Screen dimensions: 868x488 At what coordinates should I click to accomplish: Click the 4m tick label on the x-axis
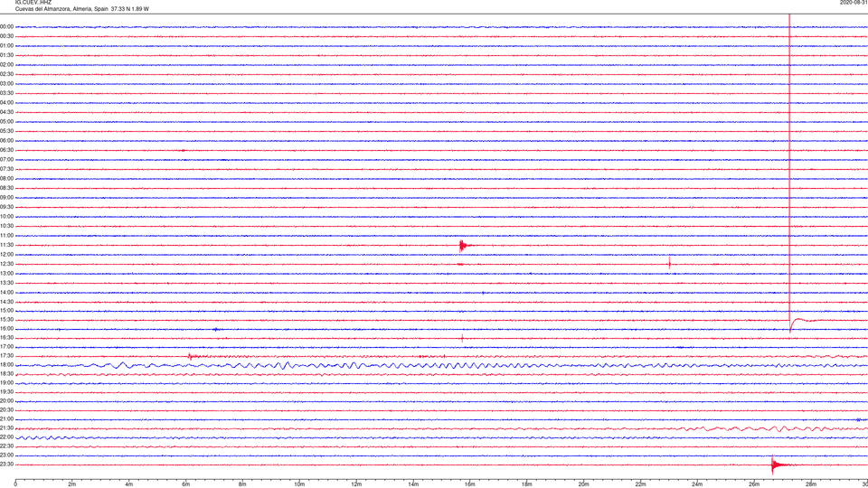(129, 484)
